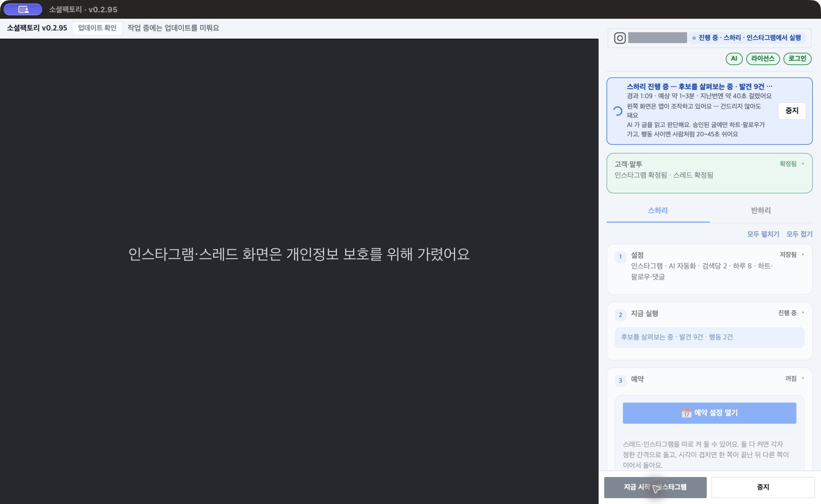
Task: Click text 후보를 살펴보는 중 · 발견 9건 · 행동 2건
Action: pos(677,337)
